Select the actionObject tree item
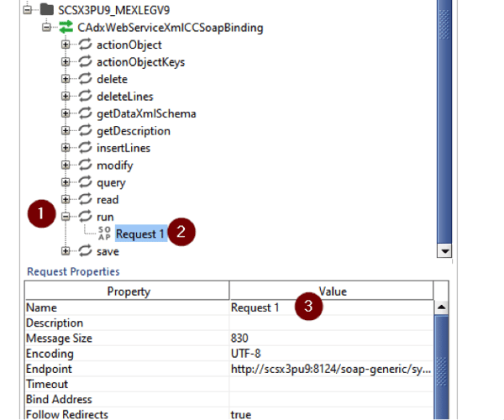 tap(129, 45)
